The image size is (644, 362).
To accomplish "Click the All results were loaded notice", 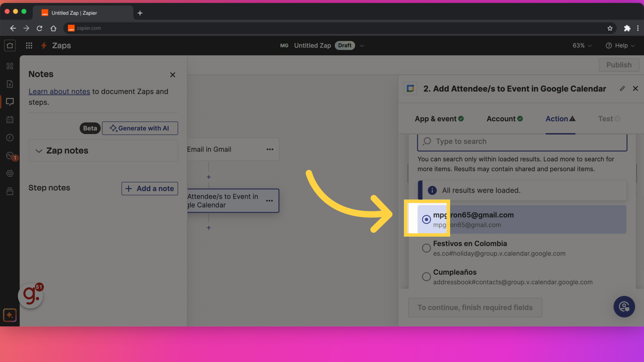I will (522, 190).
